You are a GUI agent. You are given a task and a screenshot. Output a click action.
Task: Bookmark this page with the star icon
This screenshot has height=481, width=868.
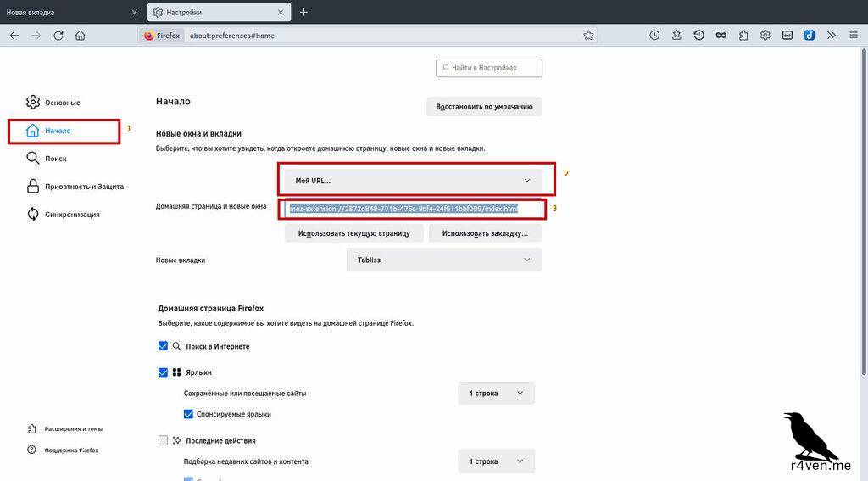[588, 36]
